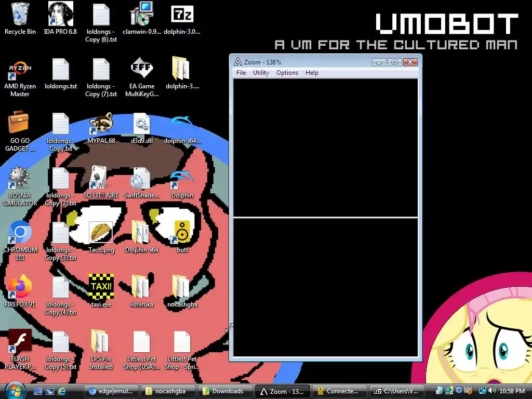This screenshot has width=532, height=399.
Task: Click Switch between windows quick launch icon
Action: click(x=50, y=391)
